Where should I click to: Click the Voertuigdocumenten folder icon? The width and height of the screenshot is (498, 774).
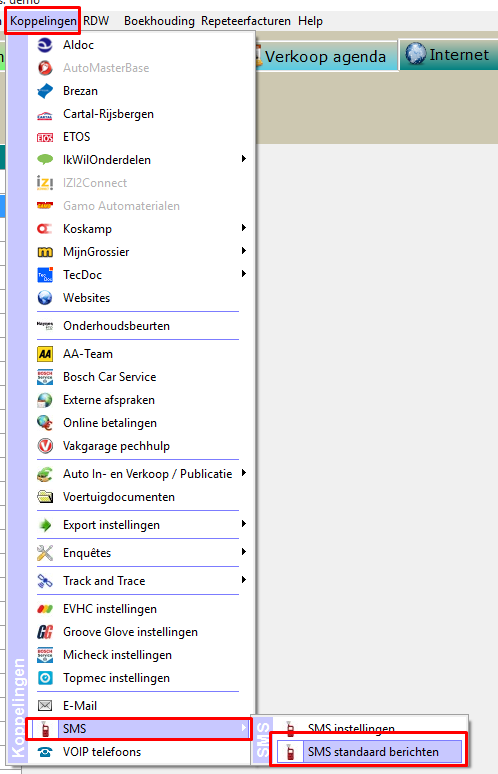pos(45,497)
